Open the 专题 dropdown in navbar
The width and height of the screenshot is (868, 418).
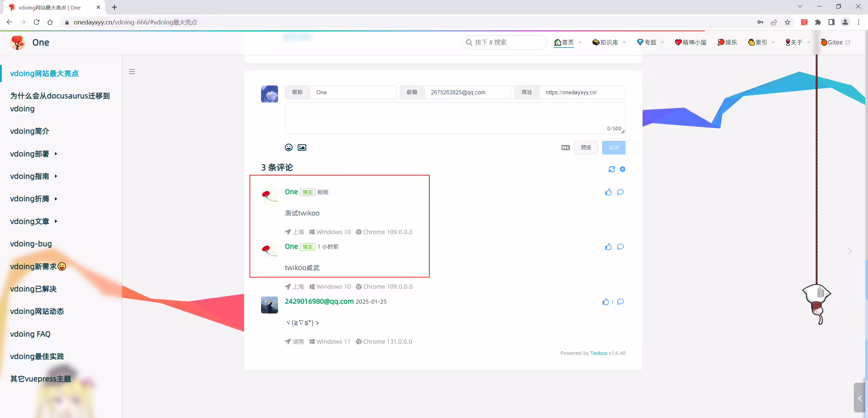[x=651, y=42]
